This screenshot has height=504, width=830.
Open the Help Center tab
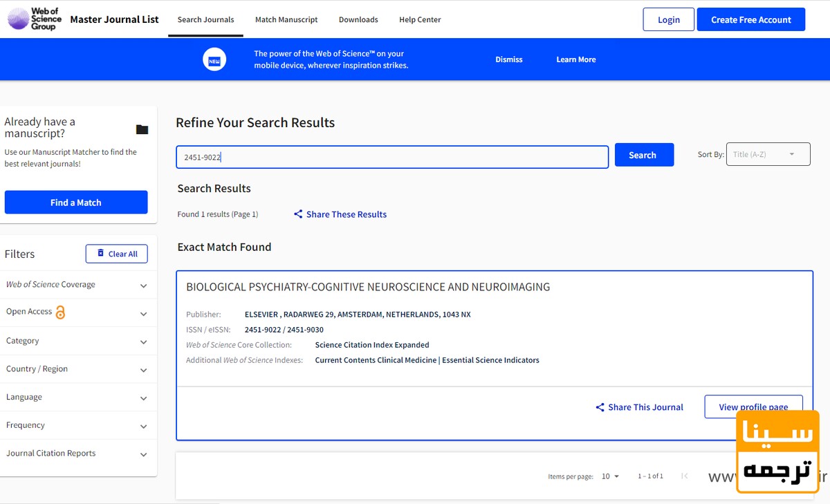[x=420, y=19]
